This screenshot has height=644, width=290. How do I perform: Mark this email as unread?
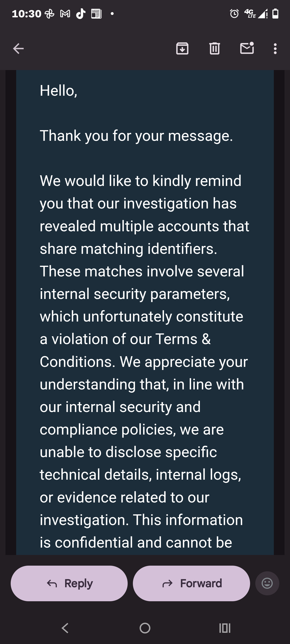[247, 48]
